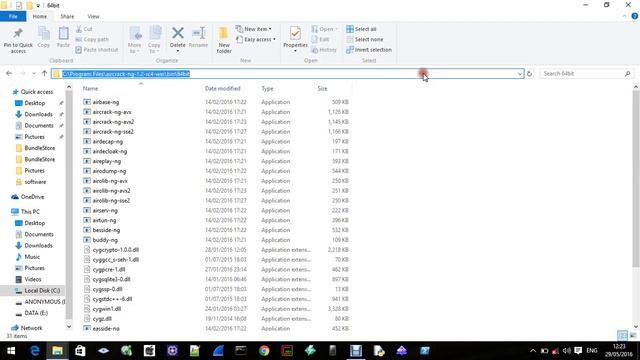The width and height of the screenshot is (640, 360).
Task: Open Chrome from the taskbar
Action: click(264, 351)
